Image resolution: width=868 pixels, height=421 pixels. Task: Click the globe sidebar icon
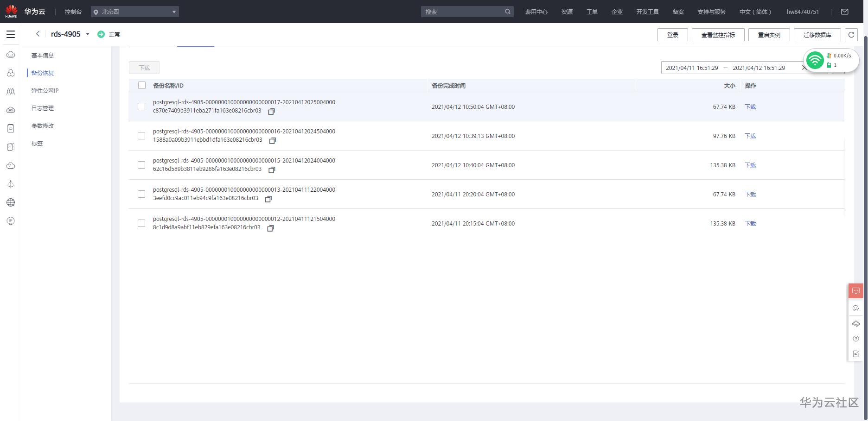point(11,202)
